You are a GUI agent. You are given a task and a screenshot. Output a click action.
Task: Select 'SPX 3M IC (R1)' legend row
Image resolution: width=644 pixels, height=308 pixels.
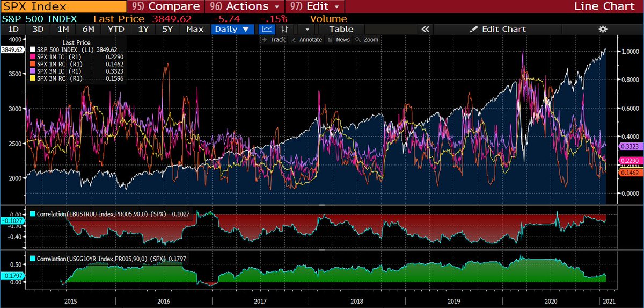point(76,70)
